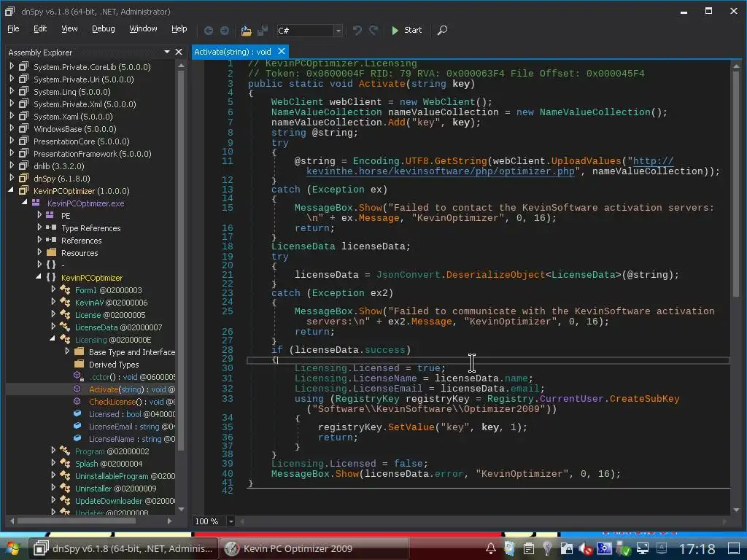Click the CreateSubKey method reference
This screenshot has width=747, height=560.
pos(644,399)
